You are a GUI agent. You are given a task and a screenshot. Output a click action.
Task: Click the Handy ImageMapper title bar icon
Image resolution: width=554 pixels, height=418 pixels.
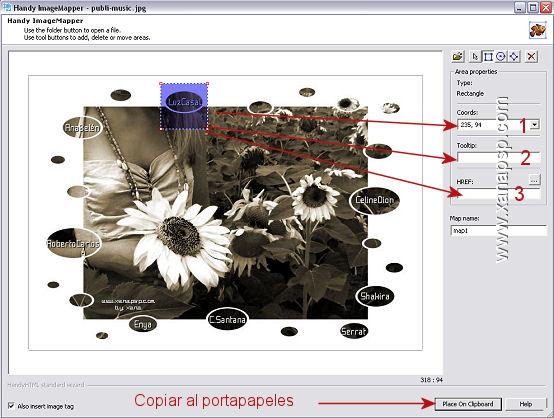6,7
